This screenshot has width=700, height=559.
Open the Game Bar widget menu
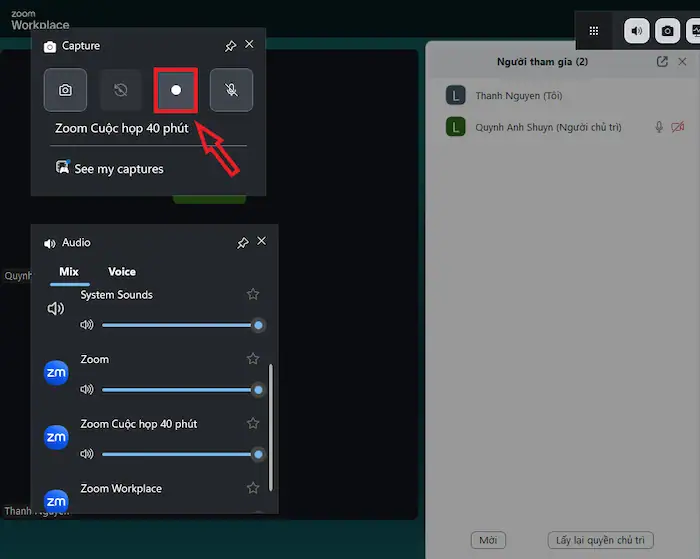point(594,31)
